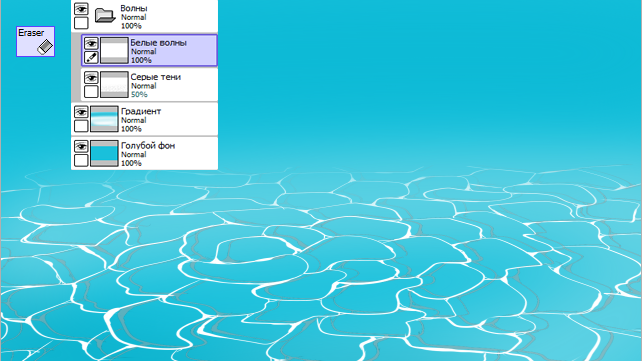The image size is (642, 361).
Task: Select the Голубой фон layer name
Action: (148, 146)
